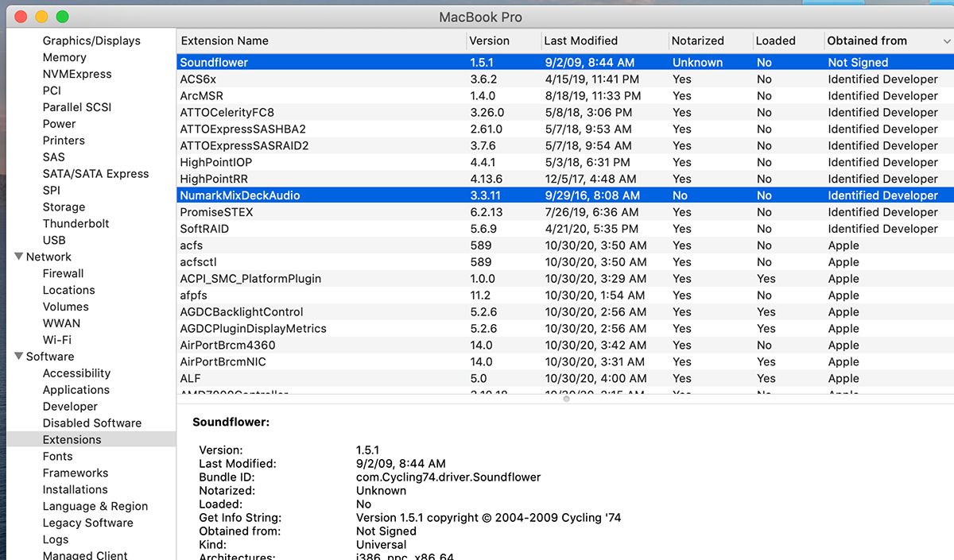Viewport: 954px width, 560px height.
Task: Select Fonts under the Software section
Action: coord(57,456)
